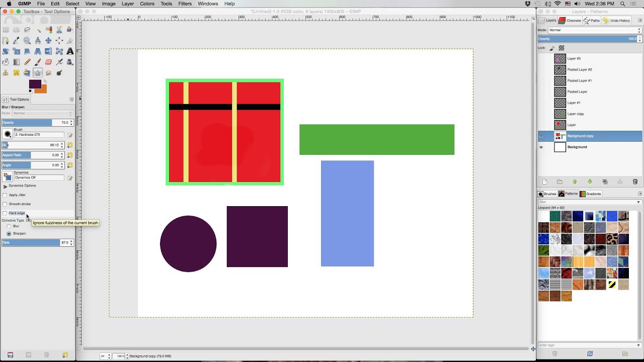The width and height of the screenshot is (644, 362).
Task: Open the Layer menu
Action: click(x=128, y=4)
